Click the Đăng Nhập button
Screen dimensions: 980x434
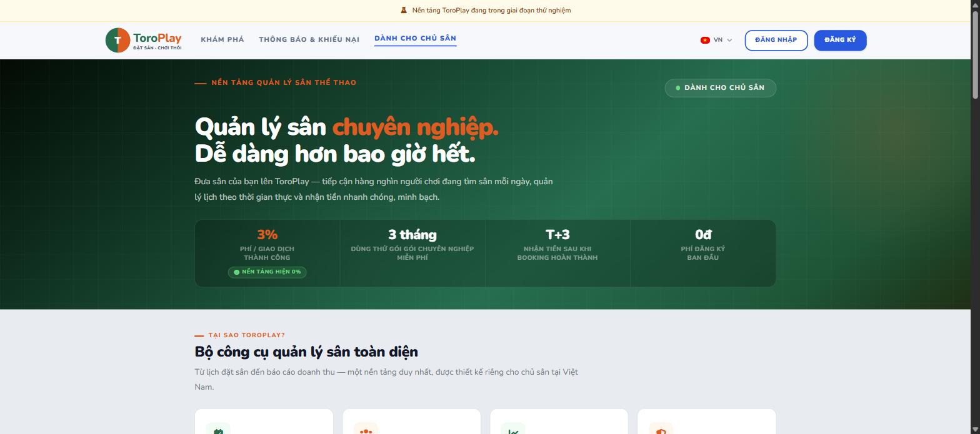[x=776, y=40]
